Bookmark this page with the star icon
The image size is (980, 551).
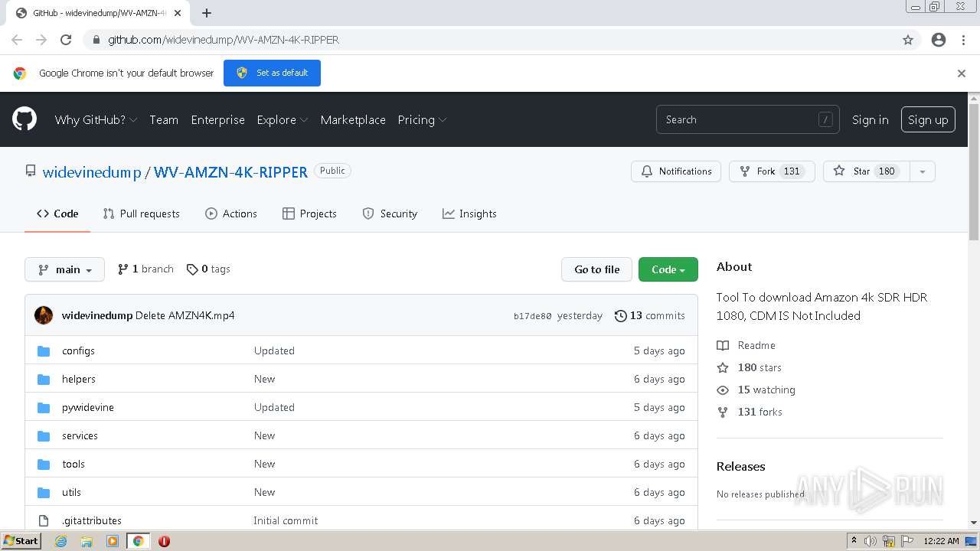pos(908,40)
